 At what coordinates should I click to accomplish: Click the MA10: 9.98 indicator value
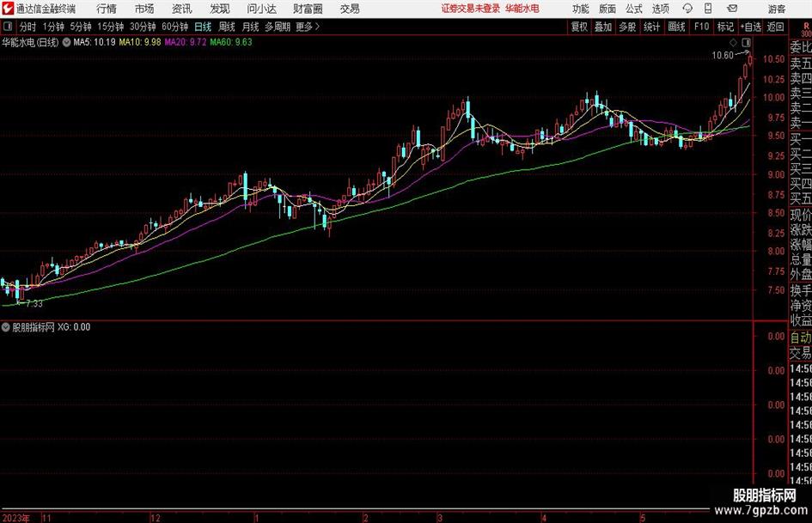[x=140, y=42]
